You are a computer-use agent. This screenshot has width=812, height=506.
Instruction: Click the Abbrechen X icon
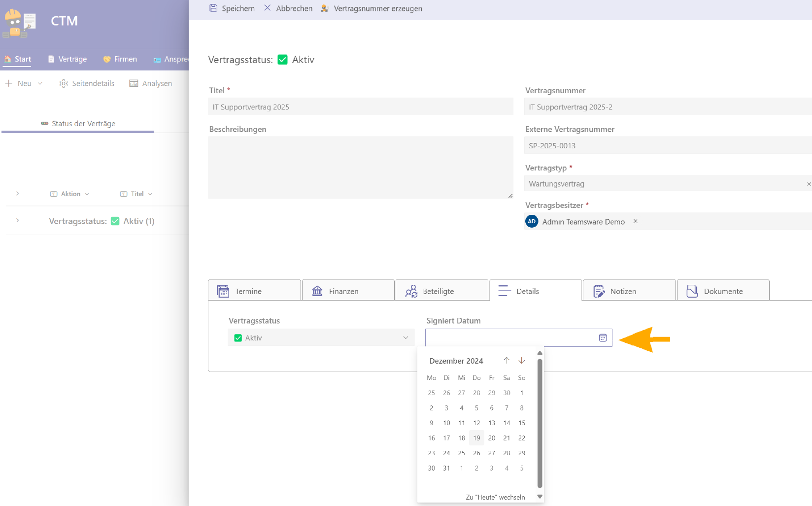tap(267, 8)
